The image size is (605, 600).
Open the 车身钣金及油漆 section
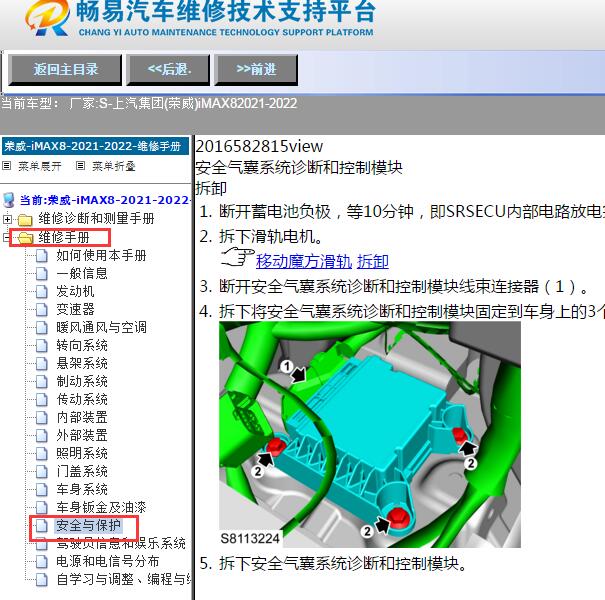click(101, 507)
